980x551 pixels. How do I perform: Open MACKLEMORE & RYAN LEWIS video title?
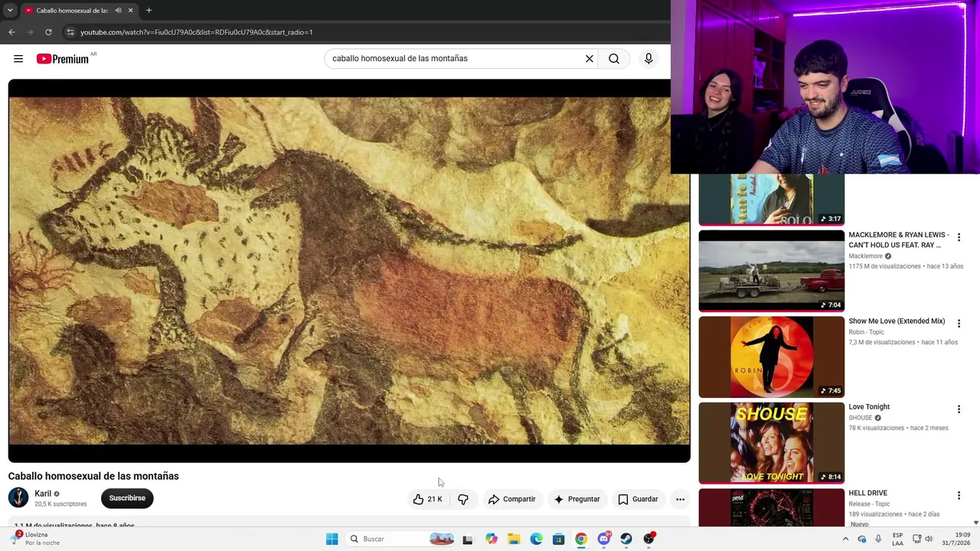(x=899, y=240)
